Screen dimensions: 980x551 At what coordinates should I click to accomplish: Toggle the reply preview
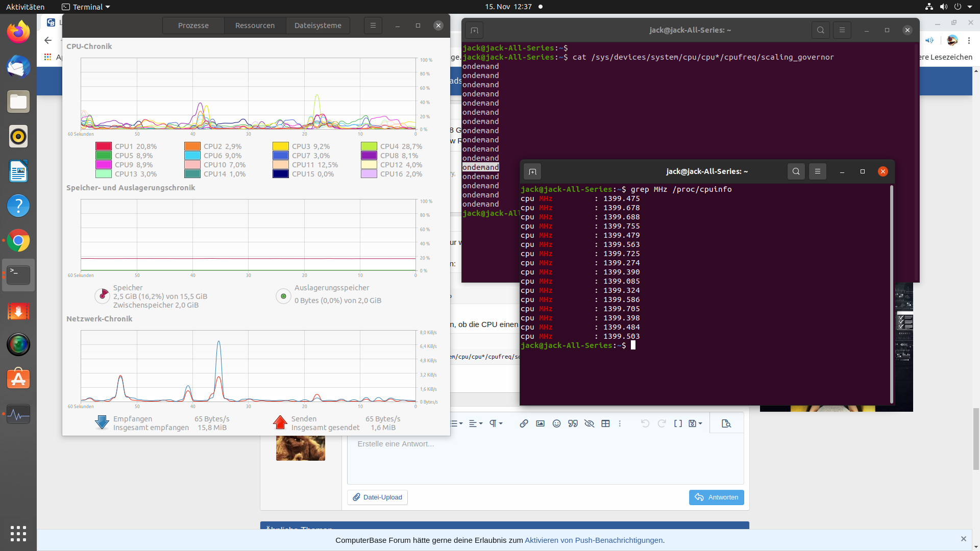tap(726, 423)
